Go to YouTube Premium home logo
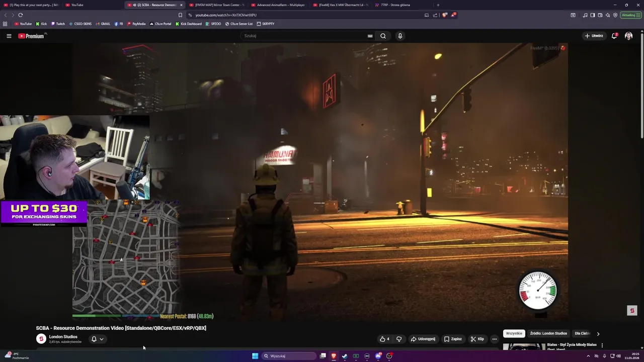 point(31,36)
